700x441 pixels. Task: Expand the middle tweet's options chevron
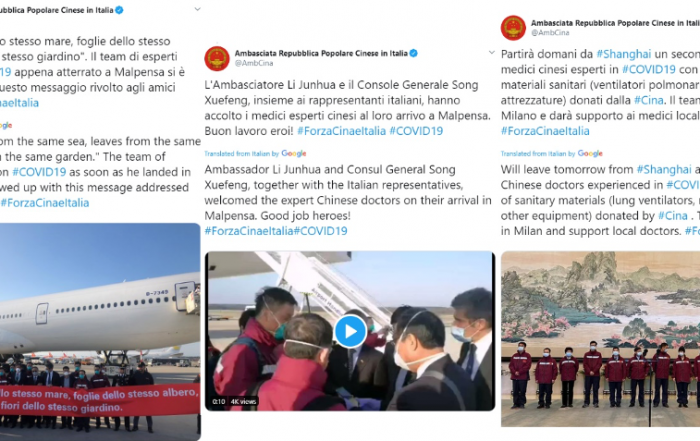click(x=492, y=53)
